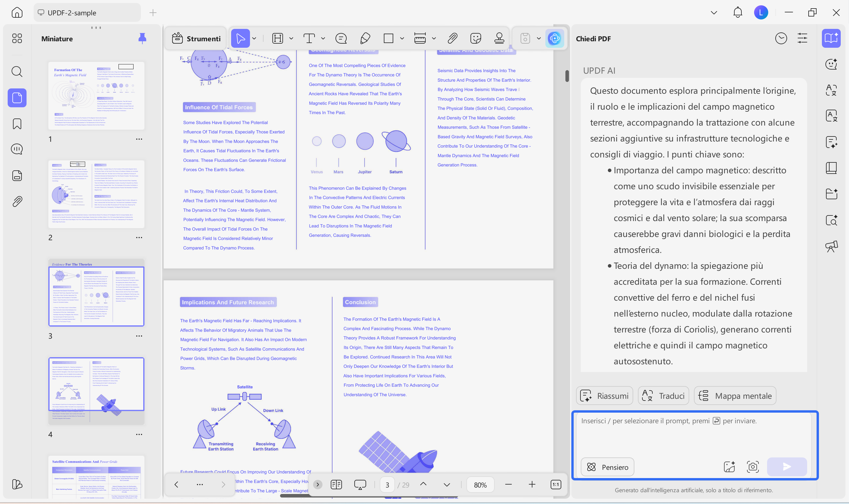Click the notifications bell

click(x=738, y=13)
